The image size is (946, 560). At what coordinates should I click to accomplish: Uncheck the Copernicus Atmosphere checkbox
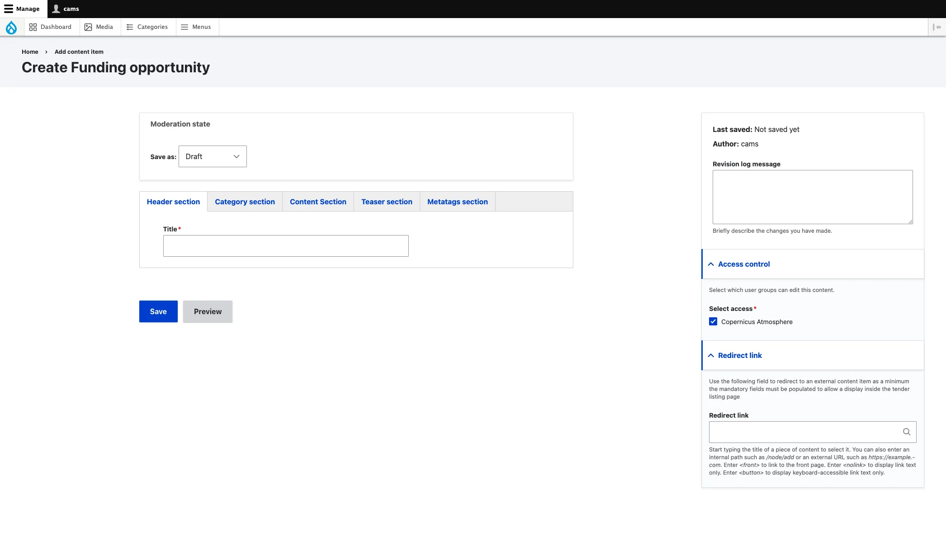coord(713,321)
